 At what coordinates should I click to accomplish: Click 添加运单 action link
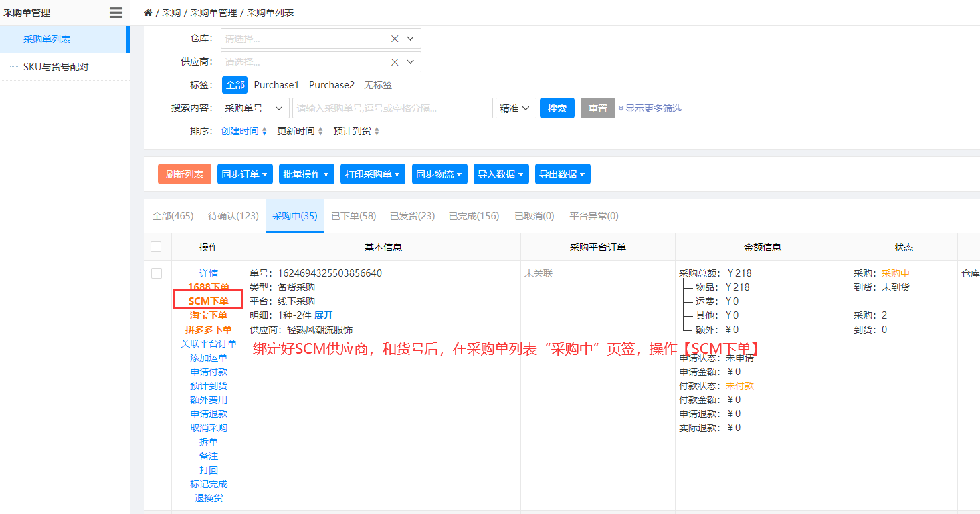click(209, 358)
